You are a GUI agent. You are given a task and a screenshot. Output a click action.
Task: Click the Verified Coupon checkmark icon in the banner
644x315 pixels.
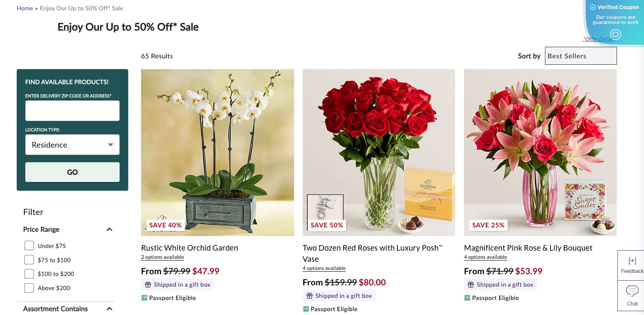[593, 7]
